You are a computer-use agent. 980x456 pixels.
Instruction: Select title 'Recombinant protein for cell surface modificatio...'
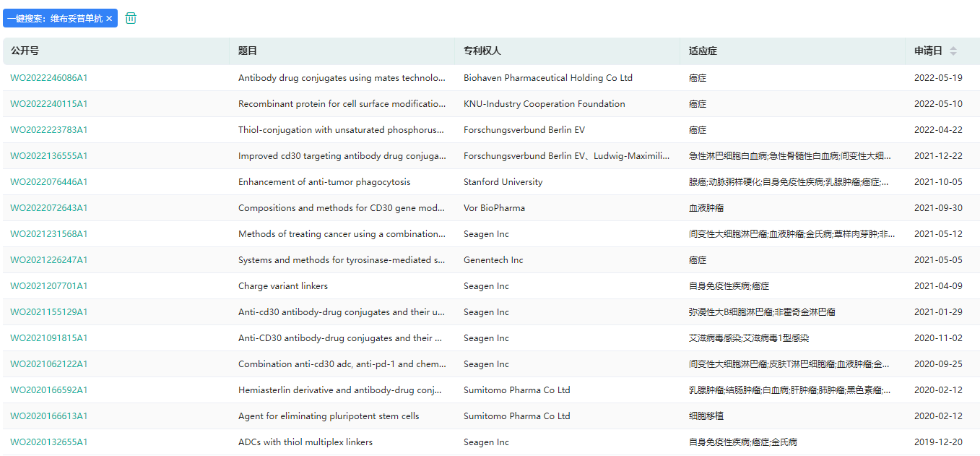pos(342,104)
